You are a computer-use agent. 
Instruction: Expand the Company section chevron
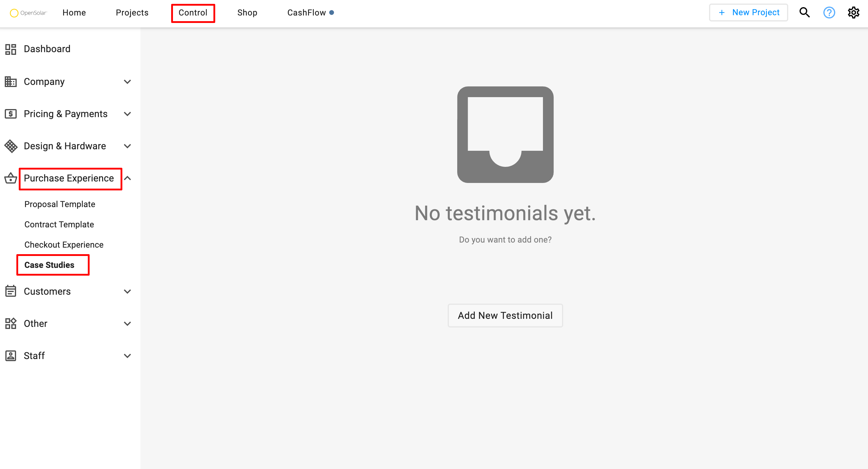pos(127,82)
